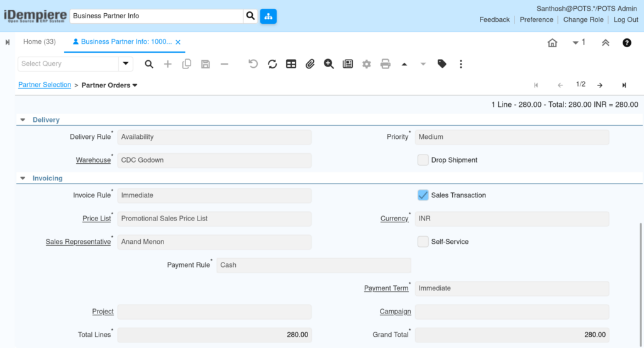Open the label tag icon

442,64
